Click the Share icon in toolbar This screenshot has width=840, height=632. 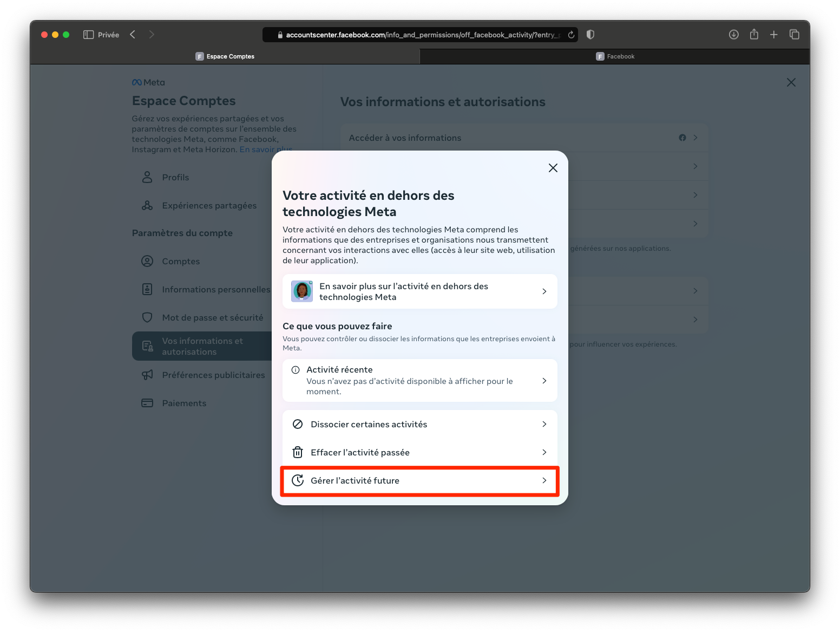754,35
